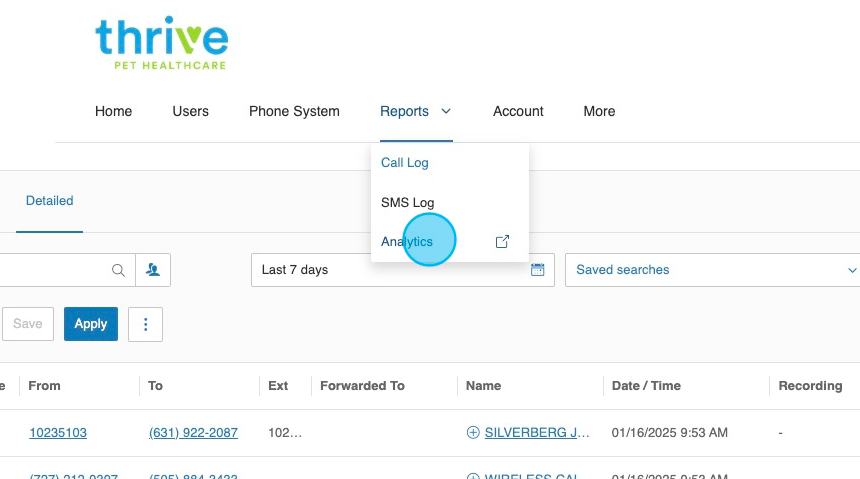
Task: Click the search magnifier icon
Action: point(118,270)
